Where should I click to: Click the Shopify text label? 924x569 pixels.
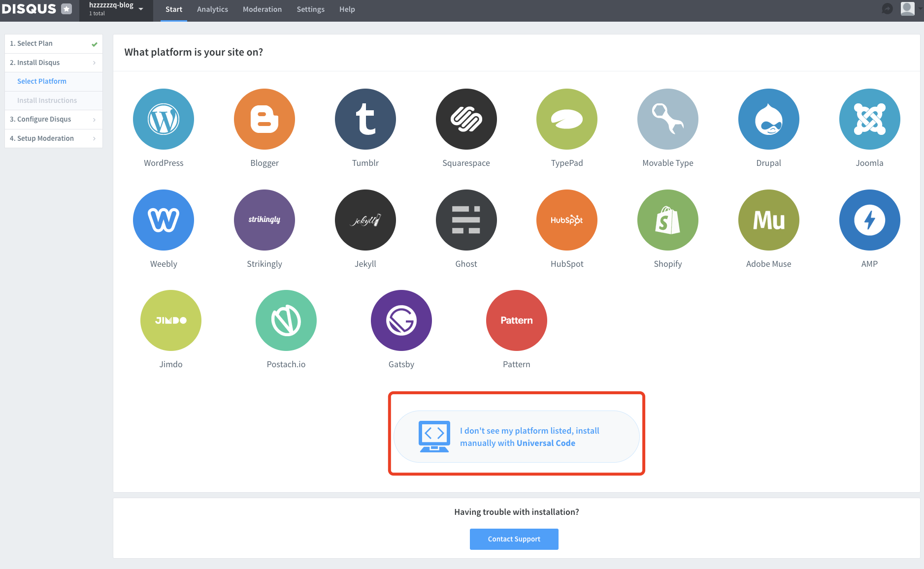pos(668,264)
